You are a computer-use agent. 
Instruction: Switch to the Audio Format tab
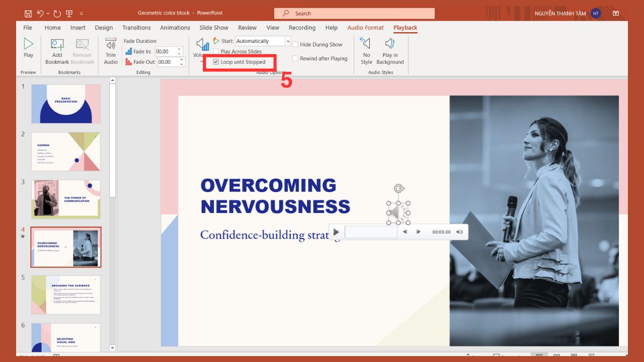tap(365, 28)
